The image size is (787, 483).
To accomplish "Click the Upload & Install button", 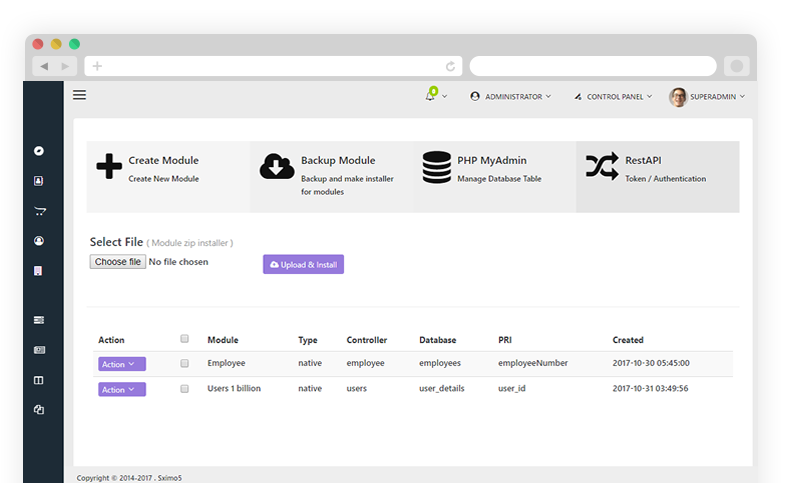I will [x=303, y=265].
